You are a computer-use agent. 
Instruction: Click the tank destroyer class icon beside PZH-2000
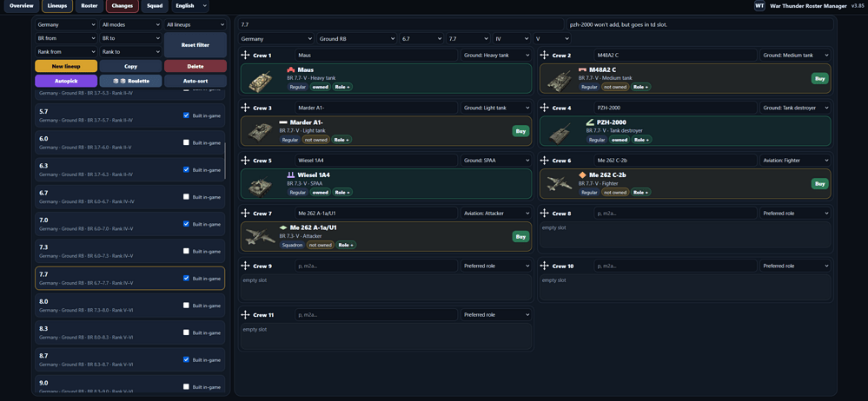click(590, 122)
